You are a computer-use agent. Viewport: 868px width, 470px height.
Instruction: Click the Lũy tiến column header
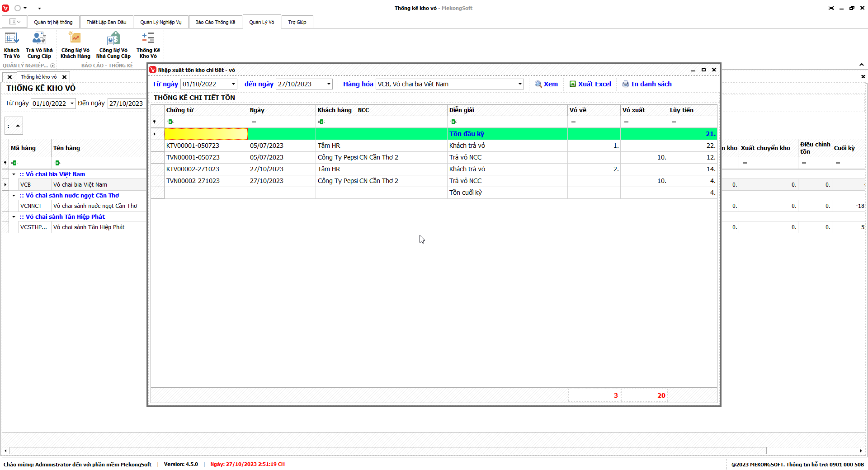point(692,110)
